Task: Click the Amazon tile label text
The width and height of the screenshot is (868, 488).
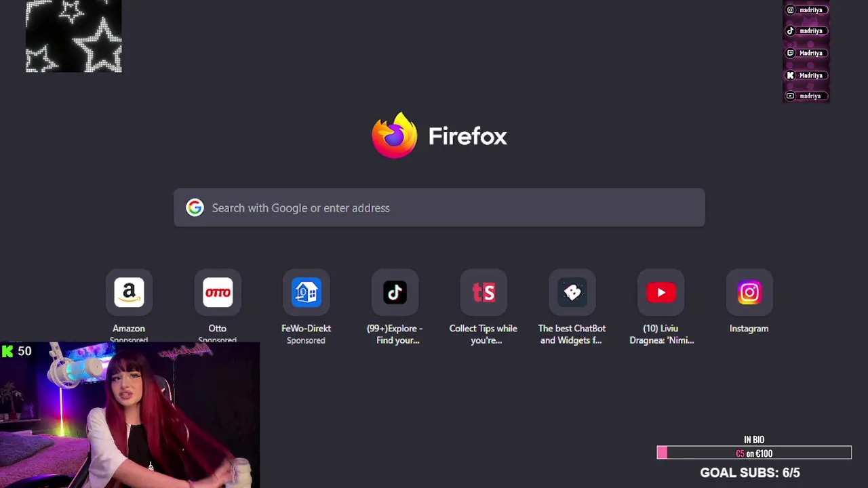Action: (129, 328)
